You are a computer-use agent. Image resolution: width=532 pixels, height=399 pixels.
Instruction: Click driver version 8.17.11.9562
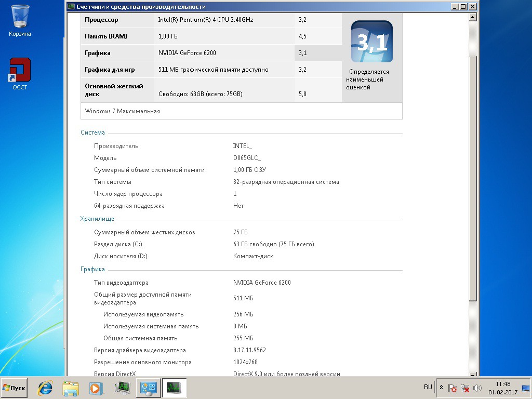(x=250, y=350)
